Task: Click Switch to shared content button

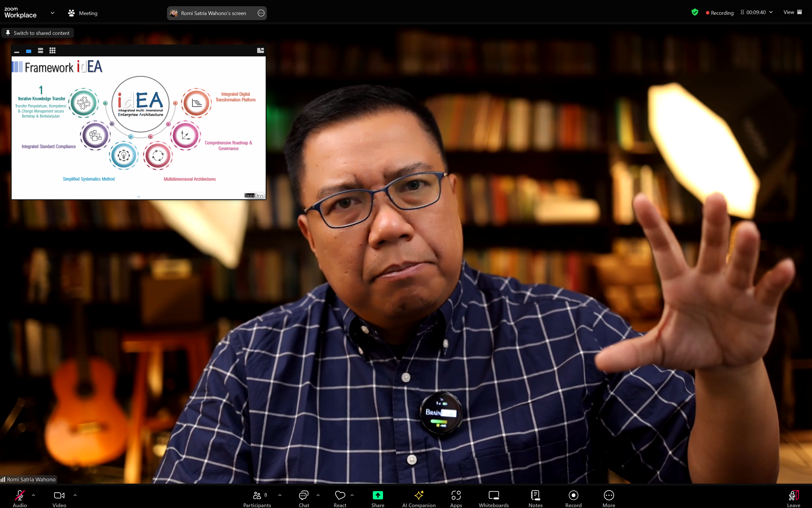Action: 38,33
